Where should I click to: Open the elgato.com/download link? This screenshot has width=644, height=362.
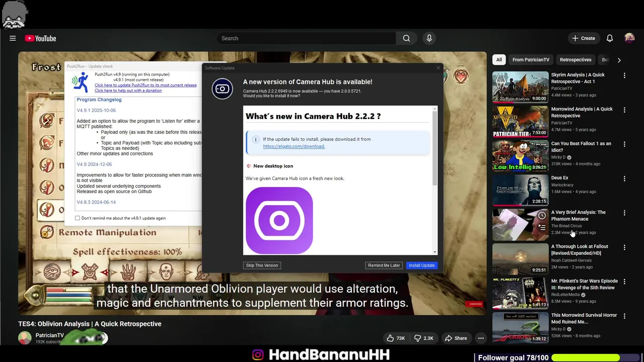coord(294,146)
